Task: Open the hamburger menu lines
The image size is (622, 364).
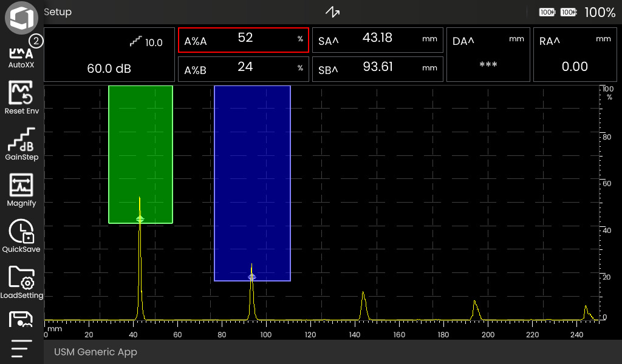Action: click(x=21, y=349)
